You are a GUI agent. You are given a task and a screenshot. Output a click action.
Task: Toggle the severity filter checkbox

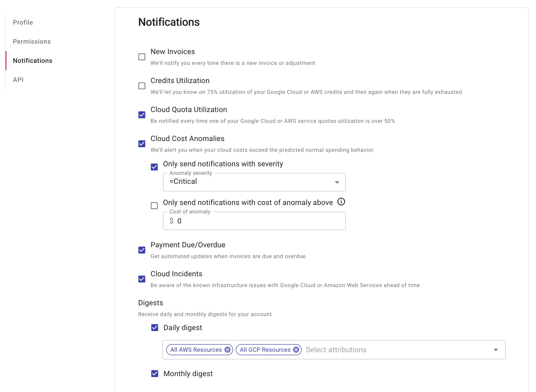click(154, 167)
